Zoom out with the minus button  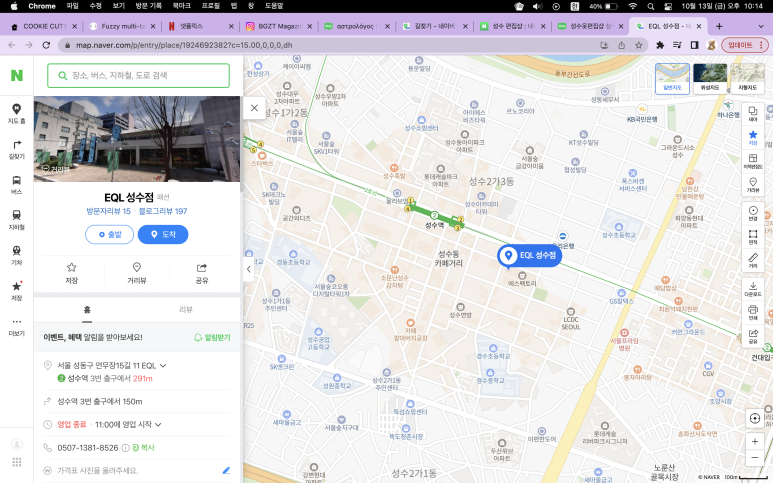[754, 458]
